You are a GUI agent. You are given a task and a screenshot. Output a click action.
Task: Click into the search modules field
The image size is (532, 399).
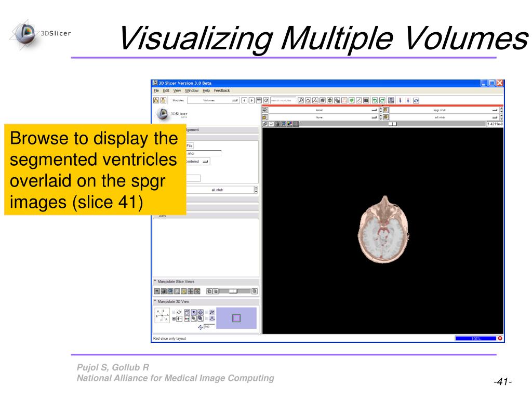(x=283, y=100)
